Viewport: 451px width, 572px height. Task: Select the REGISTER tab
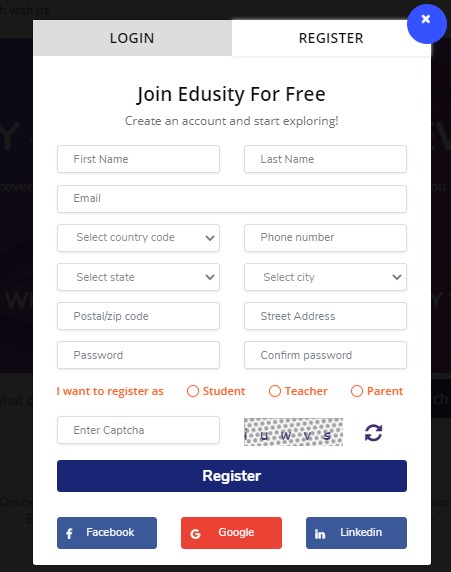point(331,38)
